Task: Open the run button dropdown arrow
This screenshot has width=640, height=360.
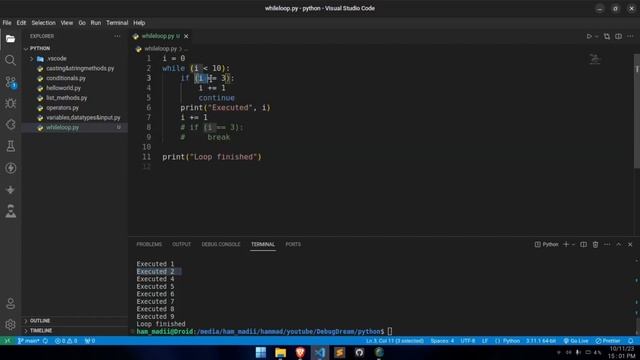Action: tap(596, 36)
